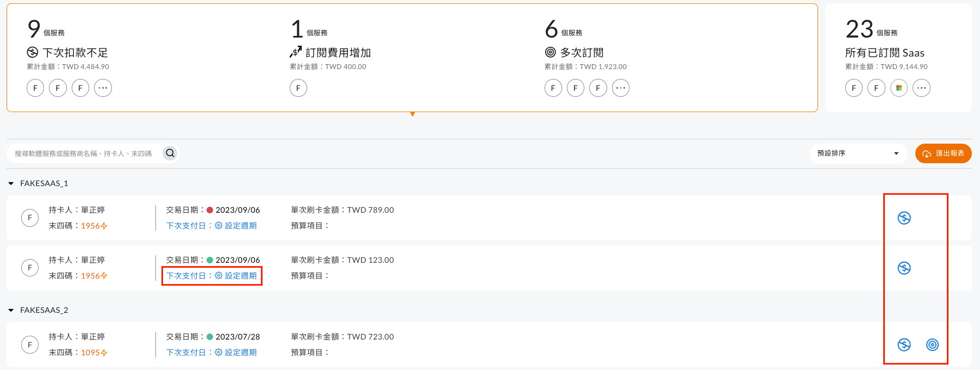Click the 匯出報表 export button
Image resolution: width=980 pixels, height=370 pixels.
click(943, 153)
